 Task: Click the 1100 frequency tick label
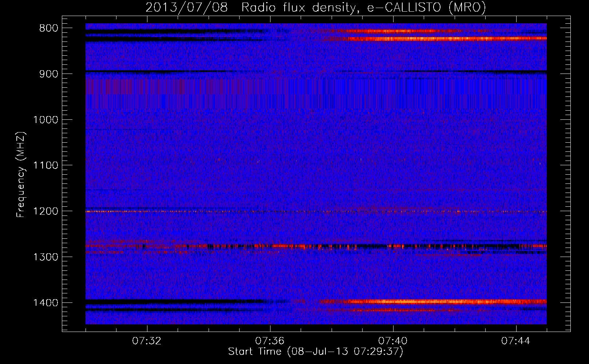coord(46,166)
